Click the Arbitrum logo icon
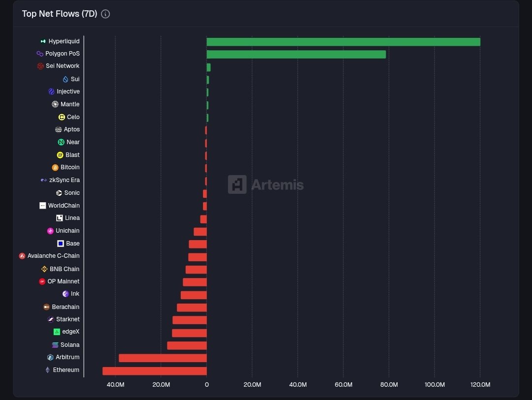Screen dimensions: 532x400 pos(50,357)
